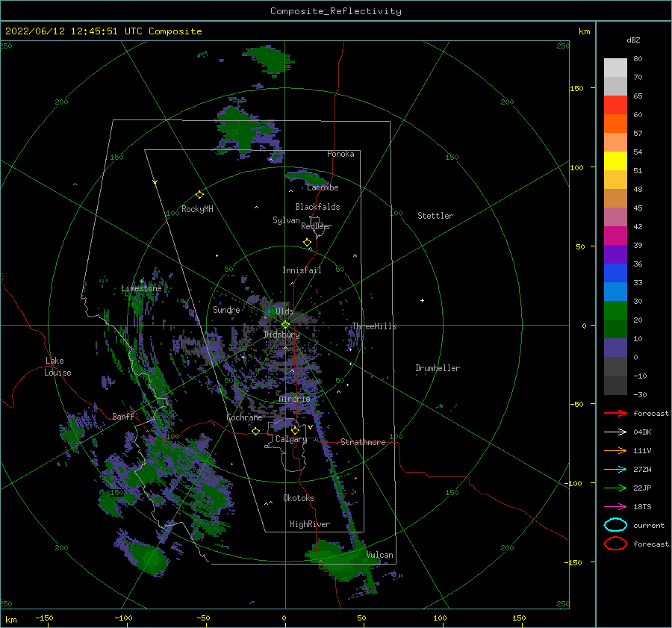The height and width of the screenshot is (628, 672).
Task: Click the yellow diamond marker above Calgary label
Action: pos(295,430)
